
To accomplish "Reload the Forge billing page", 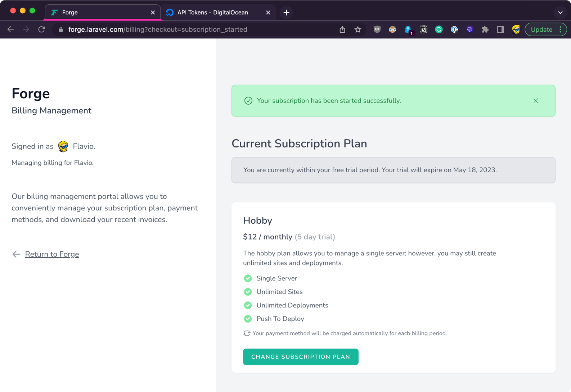I will (x=42, y=29).
